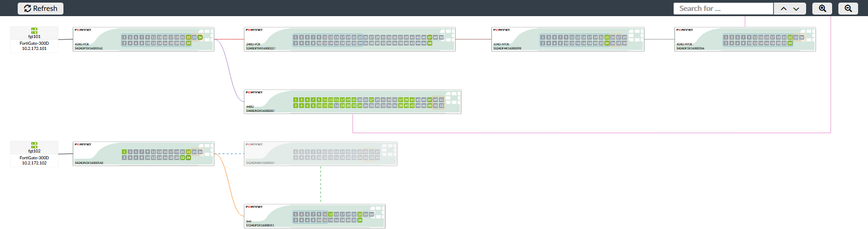Select the fgt102 FortiGate-300D device icon
The image size is (868, 229).
[34, 145]
